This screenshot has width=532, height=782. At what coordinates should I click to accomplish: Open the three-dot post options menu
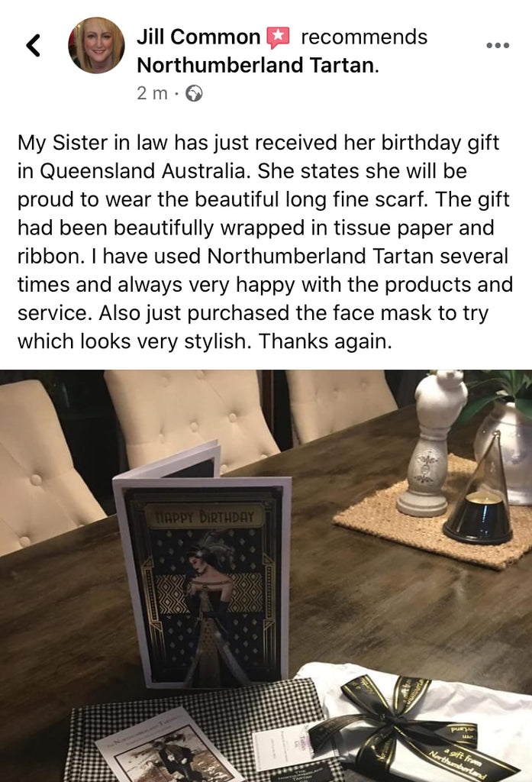pos(498,45)
